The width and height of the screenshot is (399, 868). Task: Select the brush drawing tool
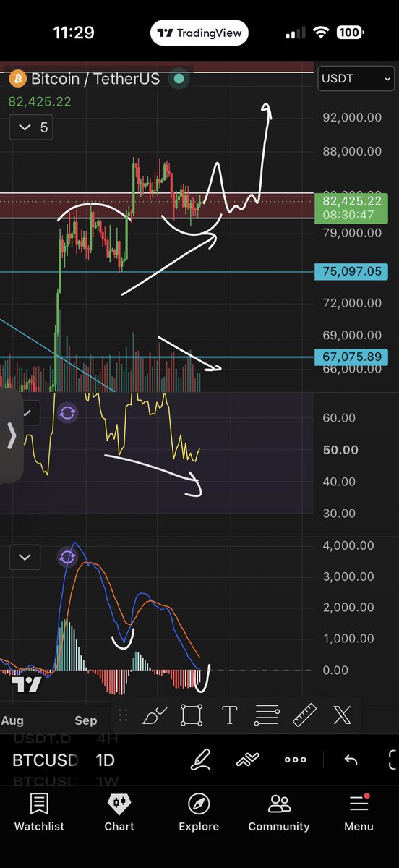[x=155, y=715]
